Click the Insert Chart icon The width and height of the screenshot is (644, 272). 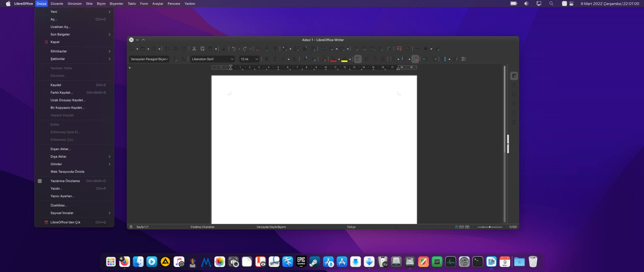coord(305,49)
